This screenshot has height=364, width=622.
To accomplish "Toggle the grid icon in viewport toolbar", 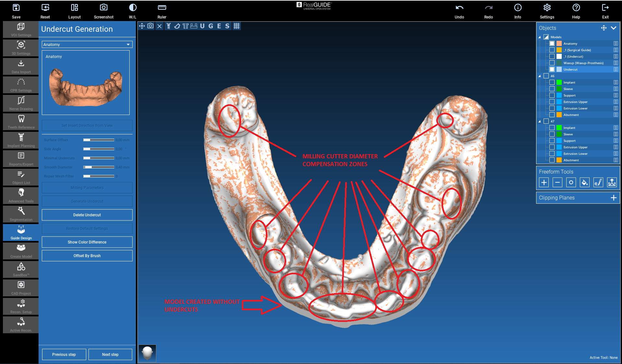I will [x=237, y=26].
